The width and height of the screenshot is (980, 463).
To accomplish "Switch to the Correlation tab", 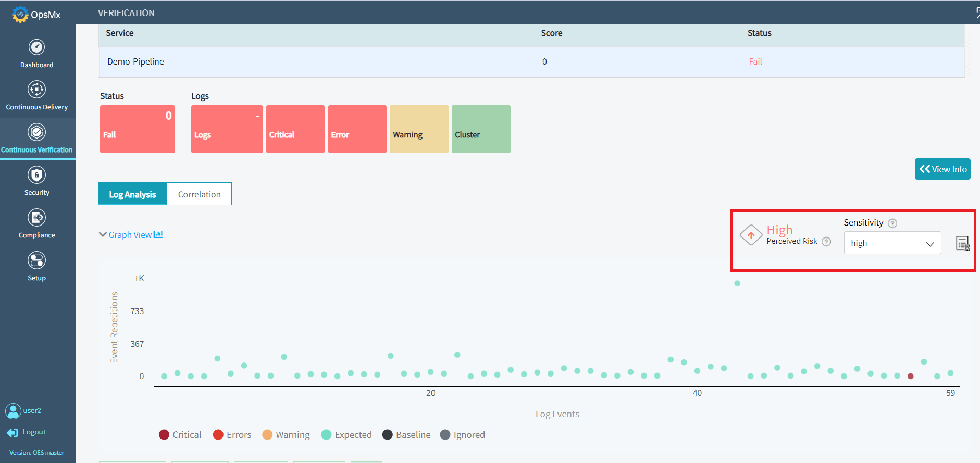I will [x=200, y=194].
